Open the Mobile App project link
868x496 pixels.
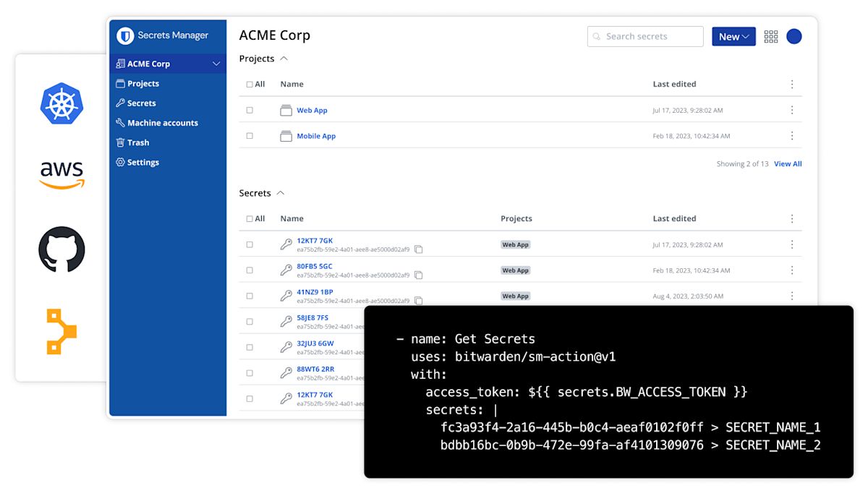pos(316,136)
